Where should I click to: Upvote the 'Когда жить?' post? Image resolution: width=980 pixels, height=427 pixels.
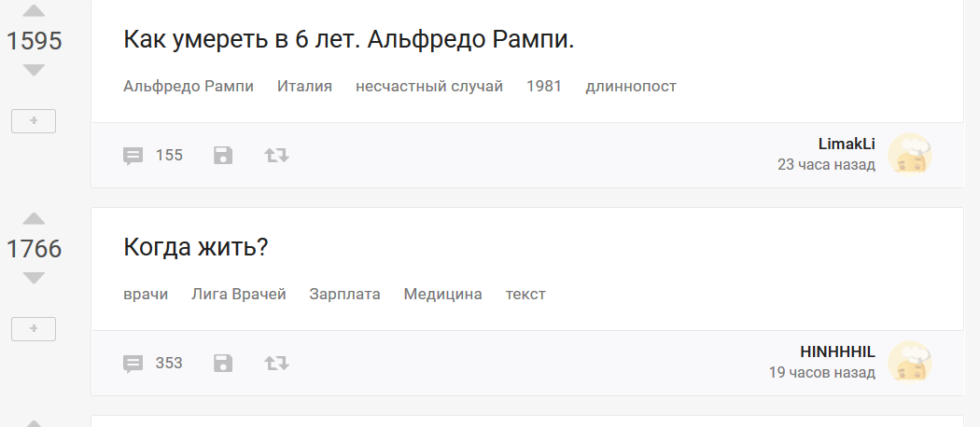tap(34, 219)
